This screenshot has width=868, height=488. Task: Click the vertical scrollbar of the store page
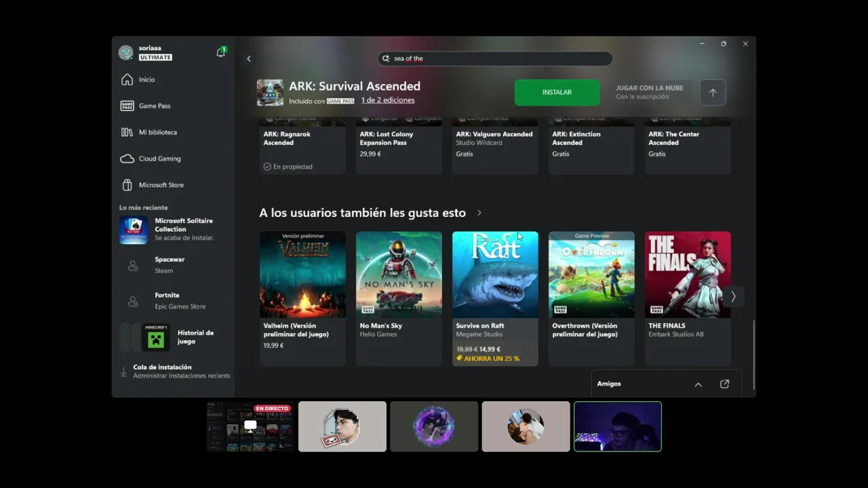click(753, 354)
